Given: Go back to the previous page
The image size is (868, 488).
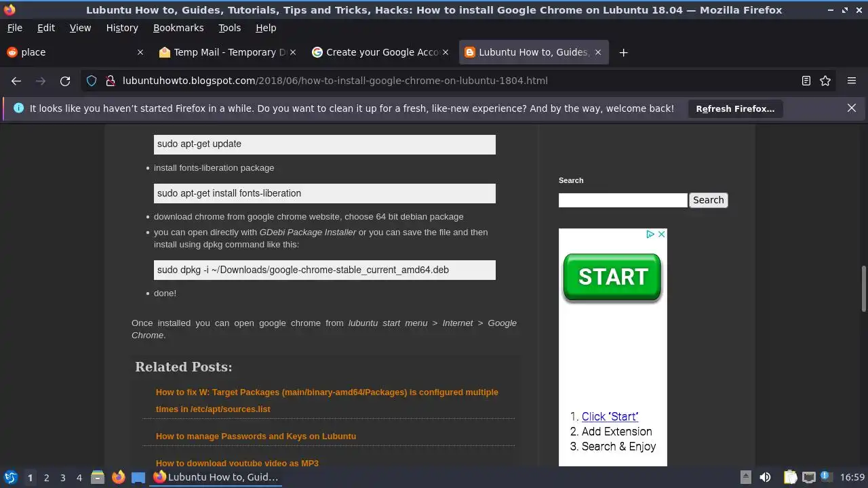Looking at the screenshot, I should (16, 81).
